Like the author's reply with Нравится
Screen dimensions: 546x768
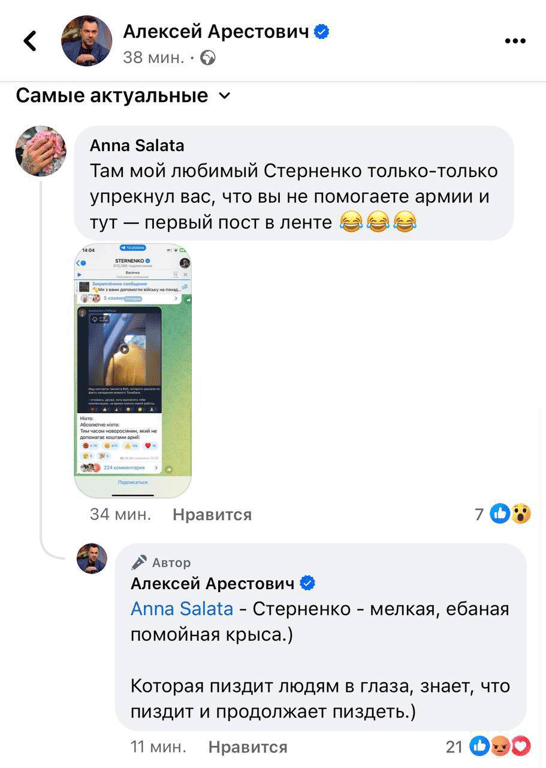click(248, 747)
